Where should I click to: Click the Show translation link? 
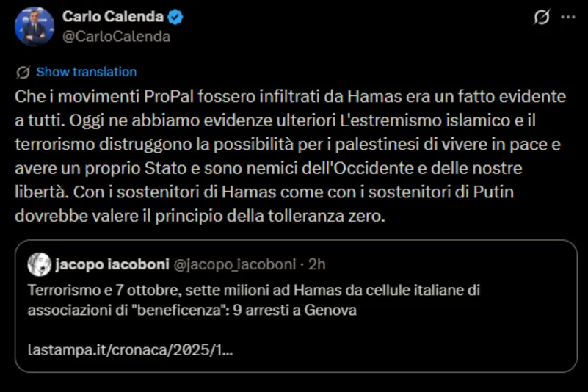click(x=86, y=72)
